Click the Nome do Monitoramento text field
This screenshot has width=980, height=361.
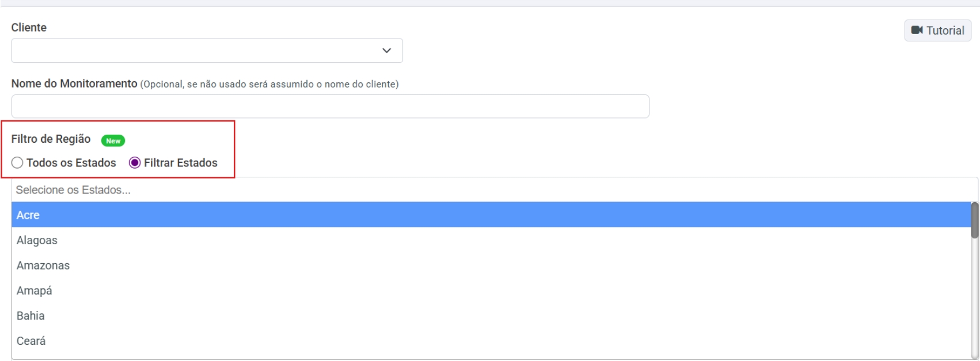(330, 107)
